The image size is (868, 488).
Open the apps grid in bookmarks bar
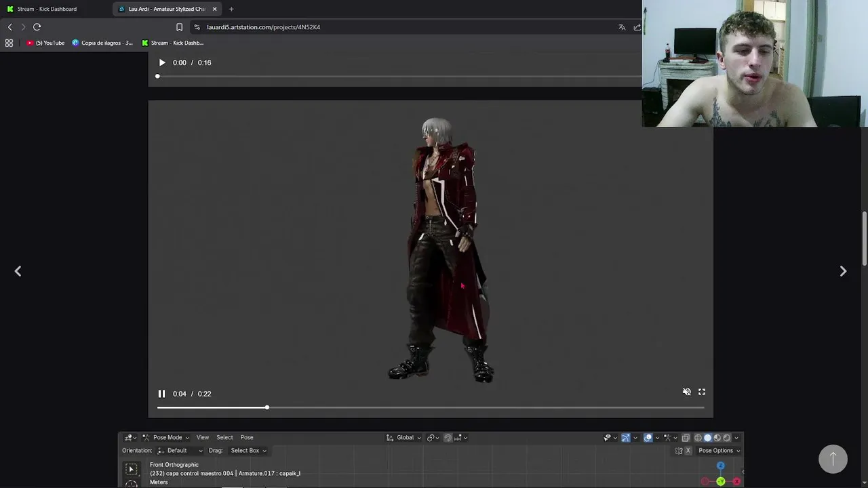[9, 43]
